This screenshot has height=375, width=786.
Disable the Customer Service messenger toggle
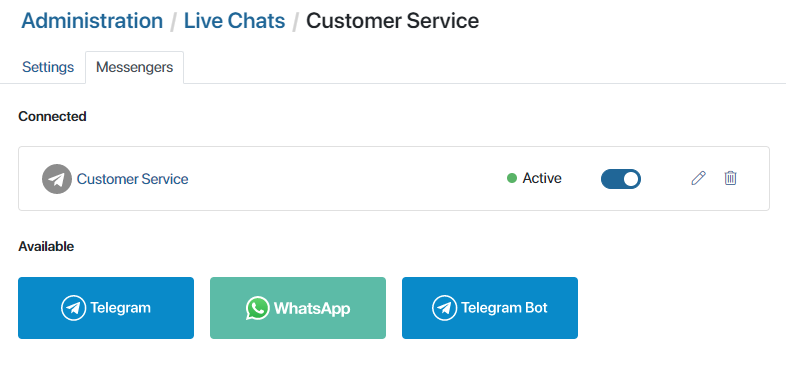pos(621,179)
